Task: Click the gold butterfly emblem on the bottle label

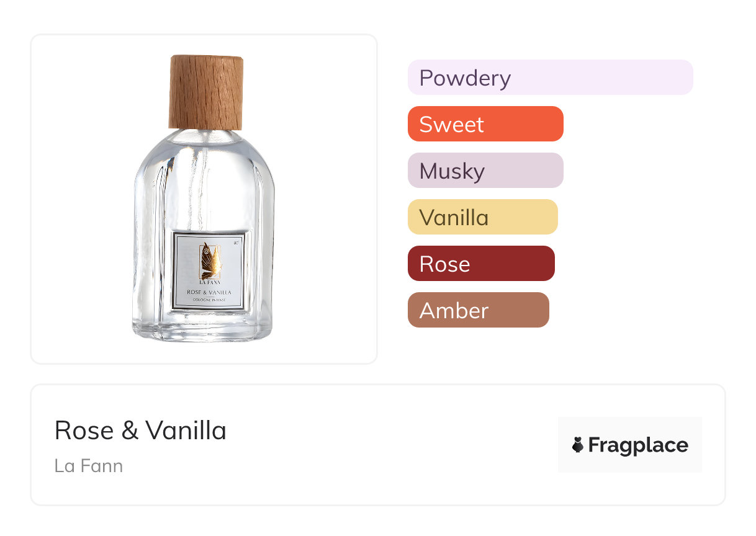Action: [209, 262]
